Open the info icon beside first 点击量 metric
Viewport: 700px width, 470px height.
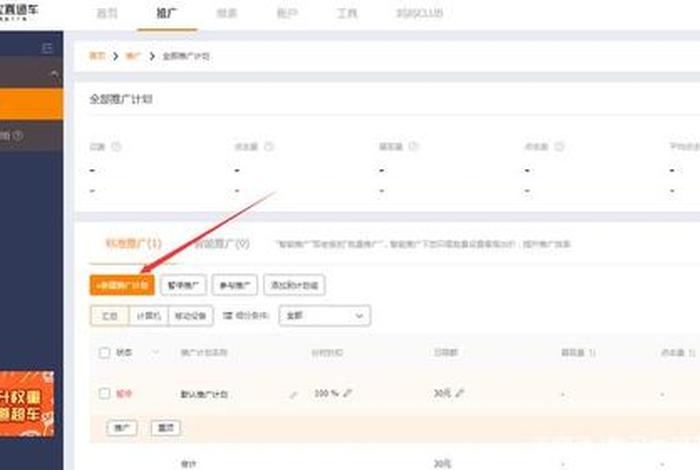pos(268,146)
